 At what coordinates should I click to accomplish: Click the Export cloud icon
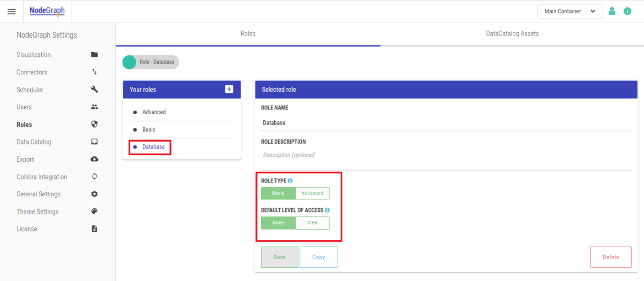pos(94,159)
